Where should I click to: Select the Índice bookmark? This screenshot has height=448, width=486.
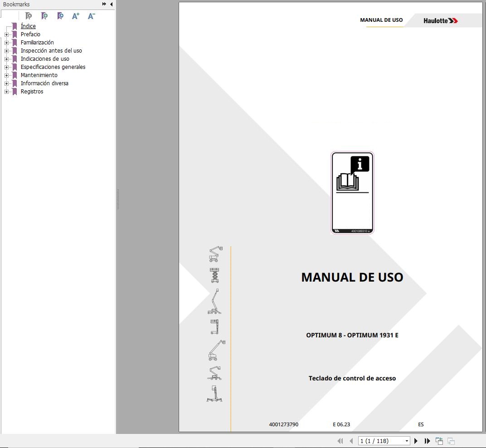pos(28,26)
